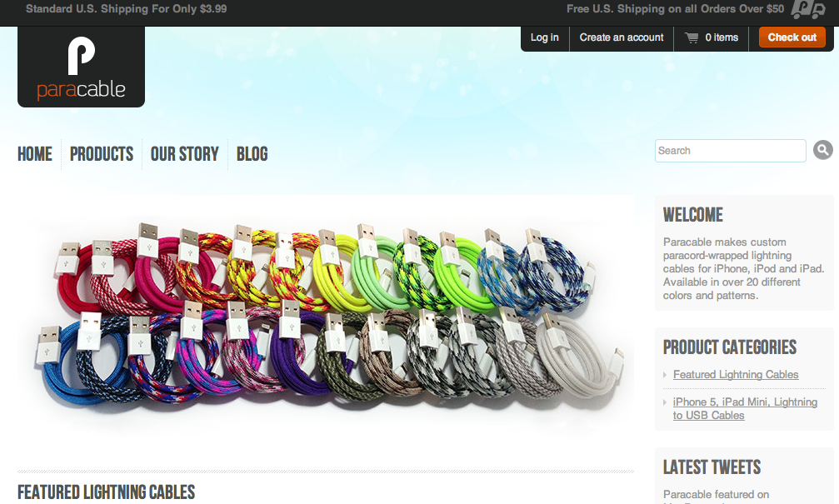
Task: Click the Paracable featured tweet text
Action: click(x=716, y=494)
